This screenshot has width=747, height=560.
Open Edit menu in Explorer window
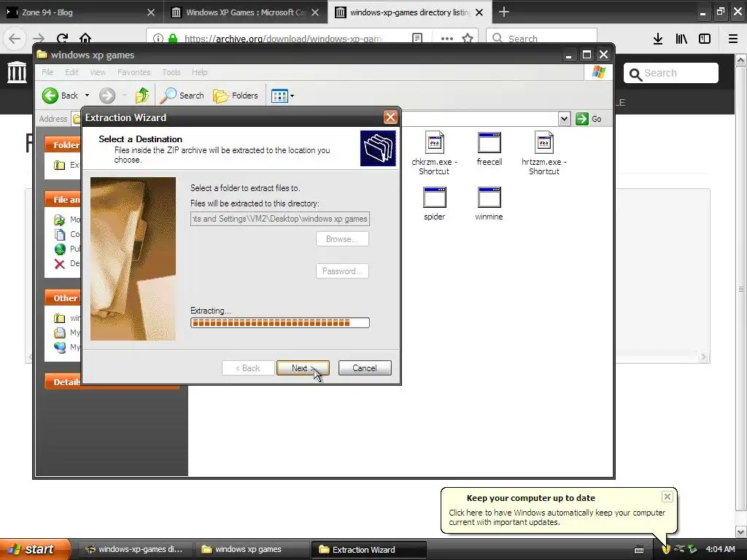71,72
